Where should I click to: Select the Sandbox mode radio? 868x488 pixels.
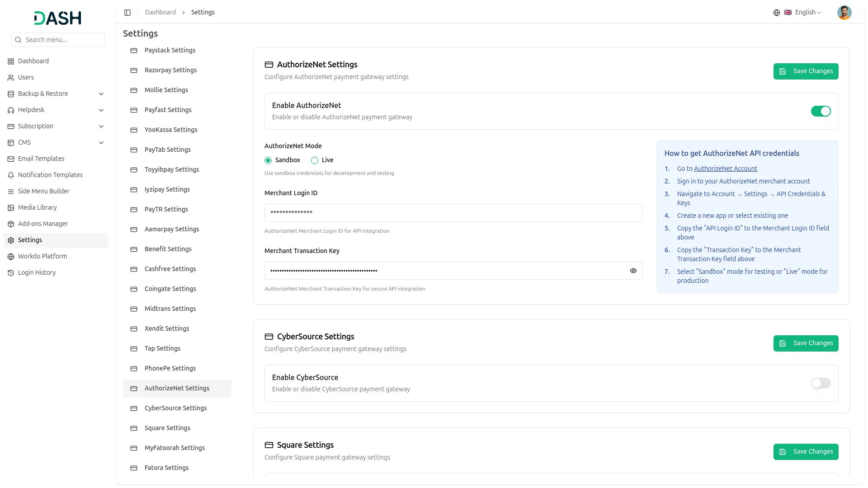268,160
